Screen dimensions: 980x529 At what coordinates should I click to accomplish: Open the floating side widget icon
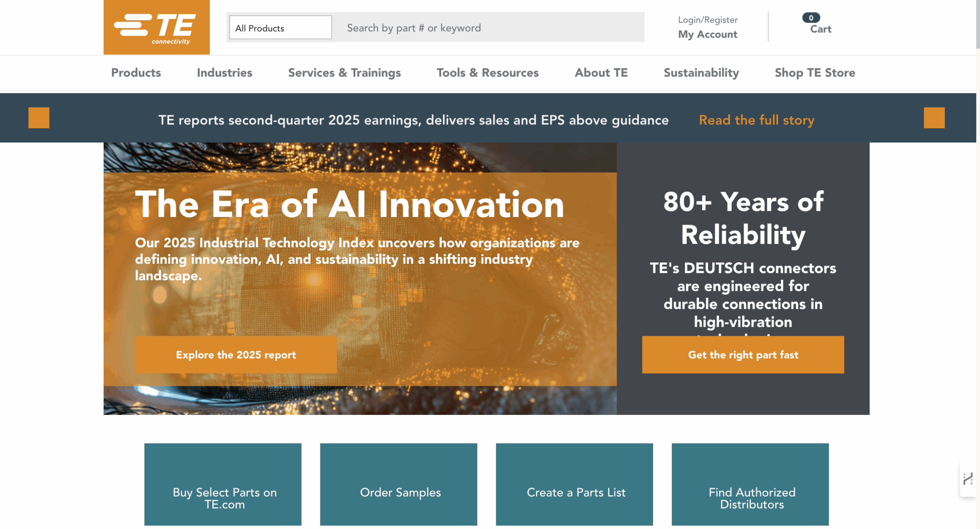[968, 478]
